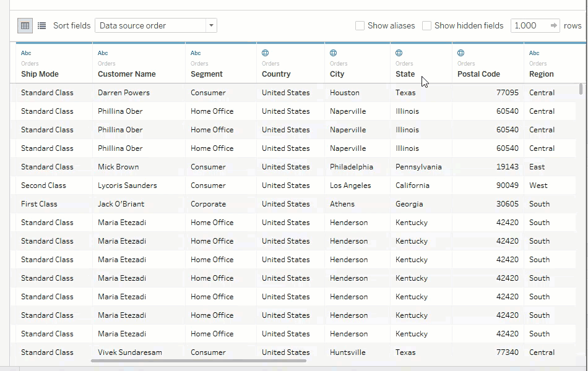Click globe icon above Postal Code

[x=461, y=53]
